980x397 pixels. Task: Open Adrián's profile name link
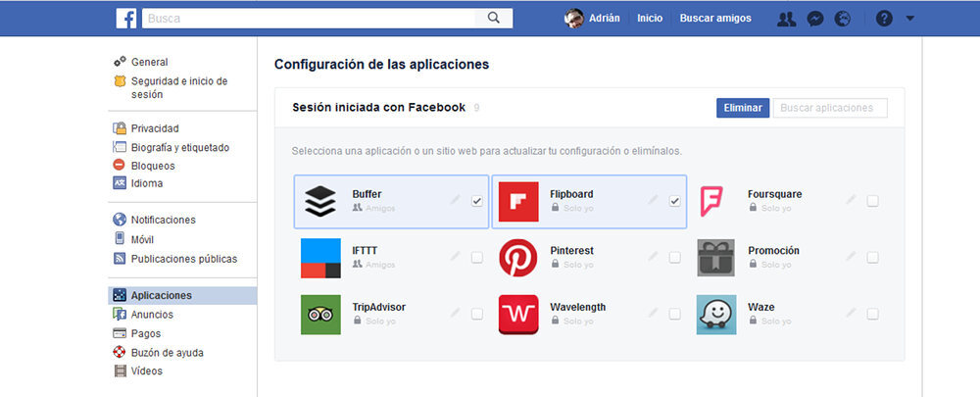click(605, 18)
